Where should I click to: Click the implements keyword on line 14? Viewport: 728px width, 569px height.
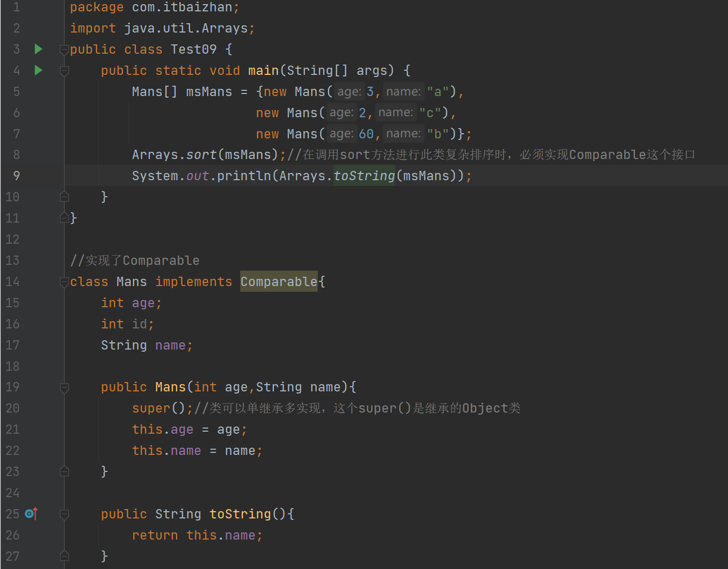[194, 282]
